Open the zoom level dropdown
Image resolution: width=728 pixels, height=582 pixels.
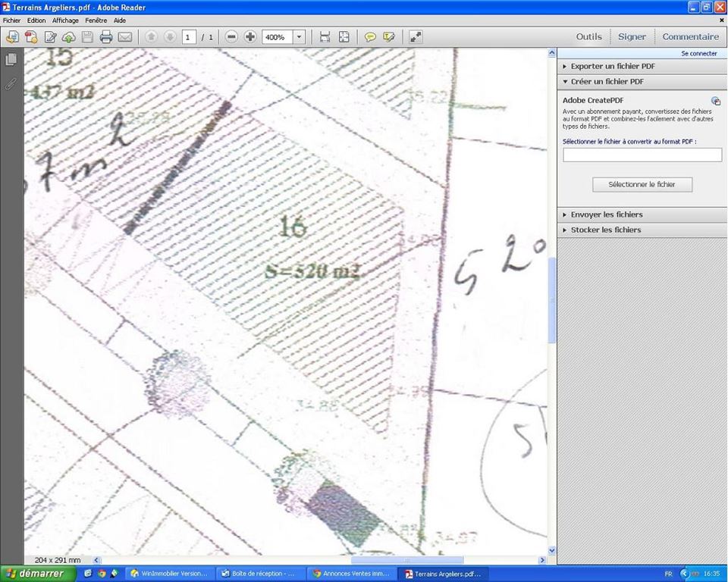coord(299,37)
